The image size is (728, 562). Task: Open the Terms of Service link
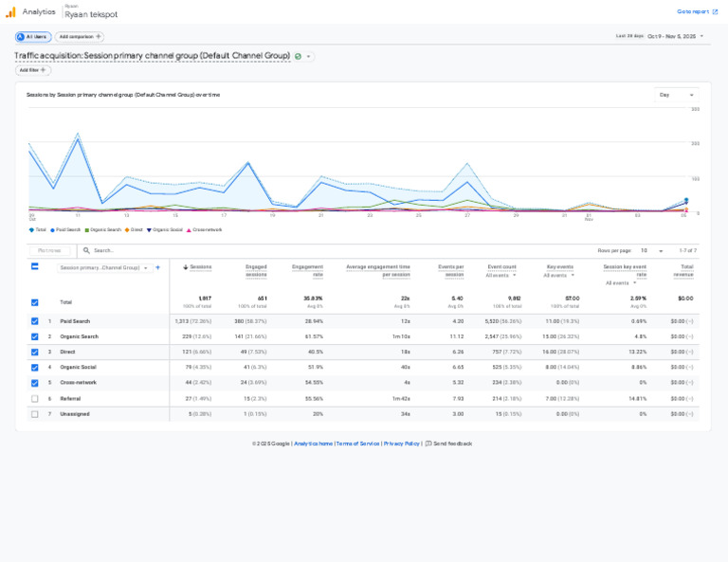point(358,444)
